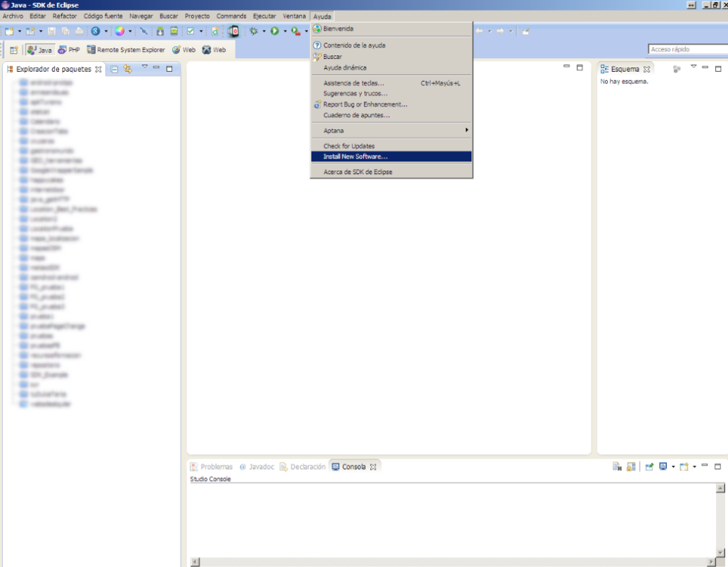Viewport: 728px width, 567px height.
Task: Open Contenido de la ayuda
Action: tap(392, 45)
